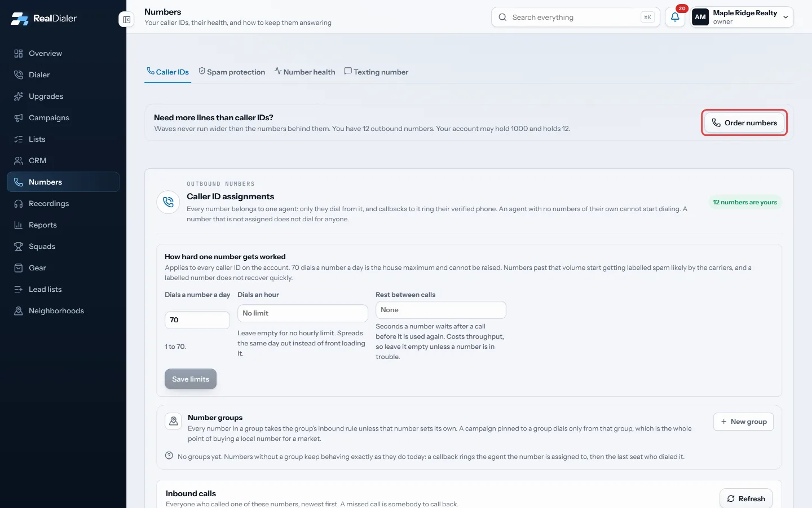
Task: Click the Search everything box
Action: [576, 17]
